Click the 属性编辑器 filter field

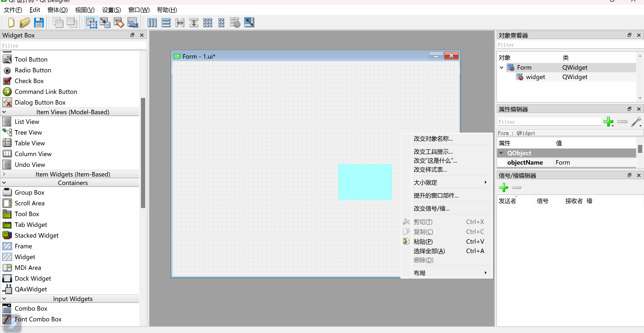click(x=549, y=122)
